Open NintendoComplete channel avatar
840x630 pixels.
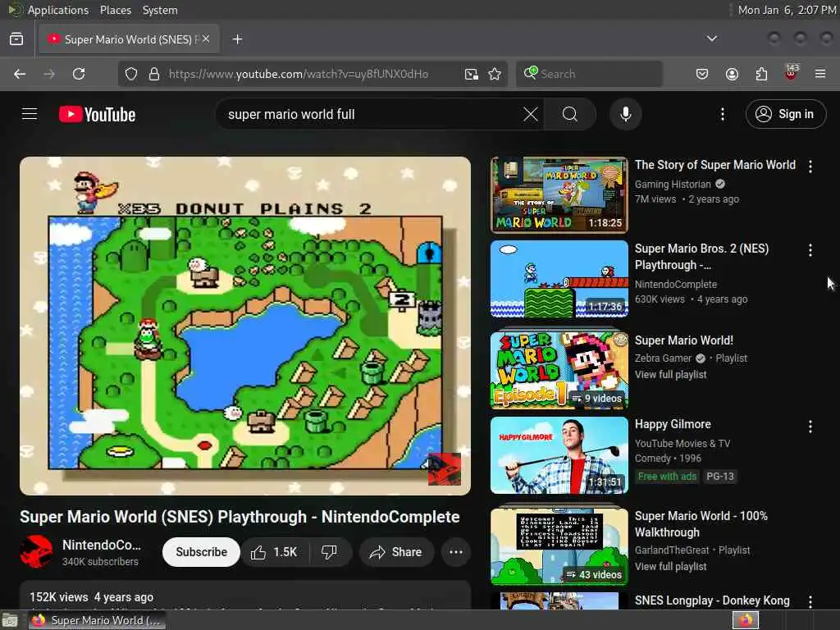[36, 552]
